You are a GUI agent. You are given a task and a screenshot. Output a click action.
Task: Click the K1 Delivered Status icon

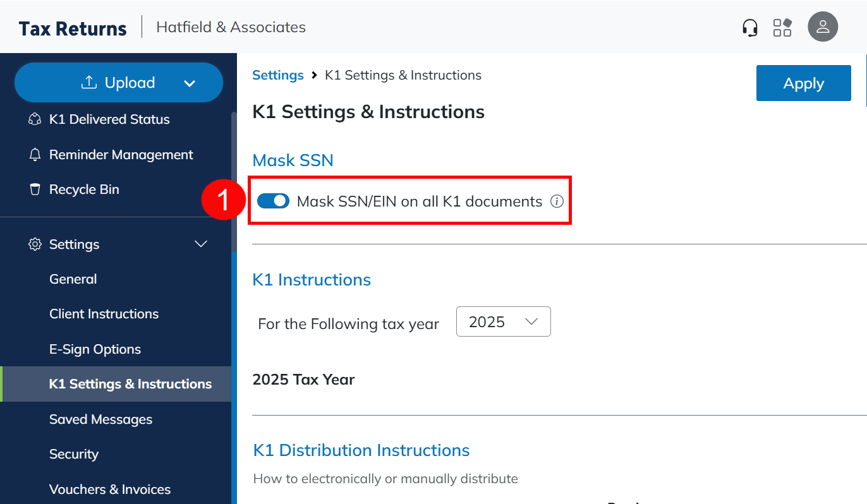coord(35,119)
